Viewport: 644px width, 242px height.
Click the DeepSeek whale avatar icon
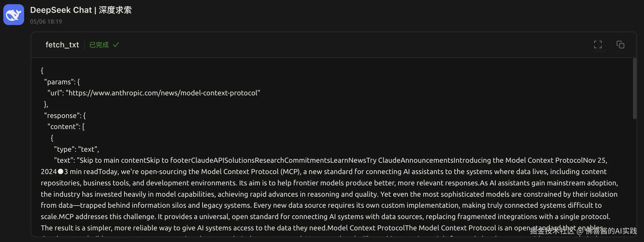tap(14, 15)
